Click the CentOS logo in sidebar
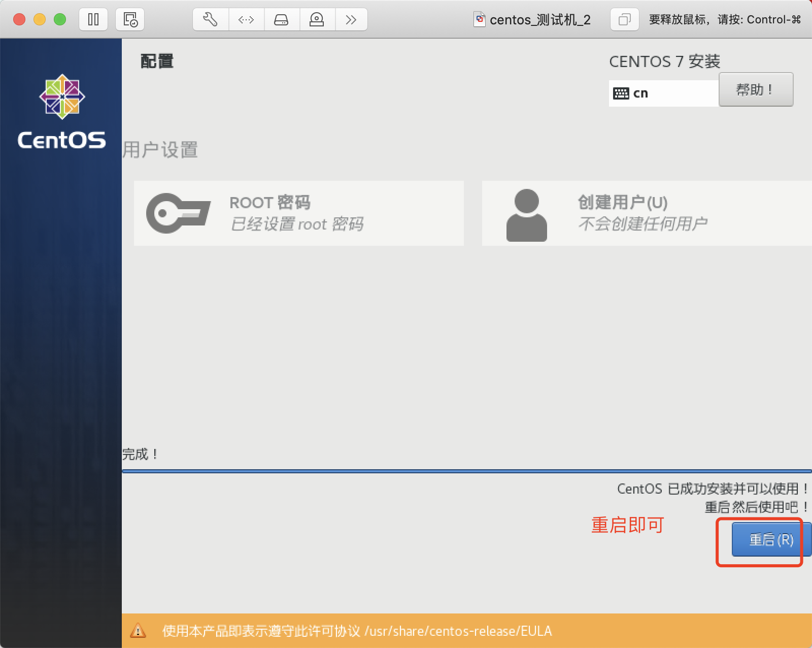The width and height of the screenshot is (812, 648). (x=62, y=112)
